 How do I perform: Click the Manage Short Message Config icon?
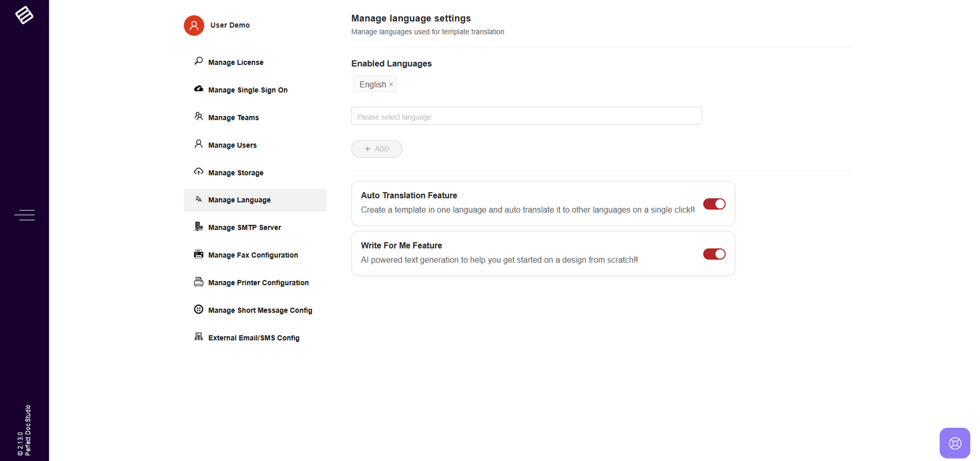(198, 310)
